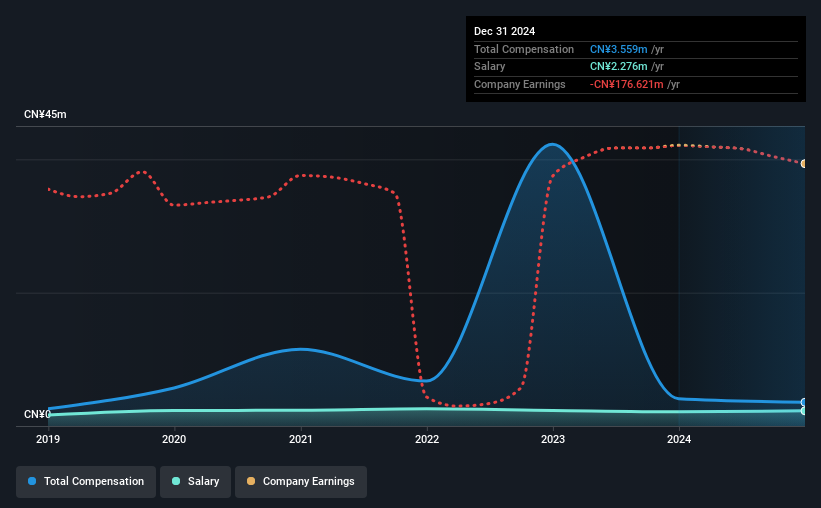The width and height of the screenshot is (821, 508).
Task: Click the Salary tooltip row label
Action: pos(490,67)
